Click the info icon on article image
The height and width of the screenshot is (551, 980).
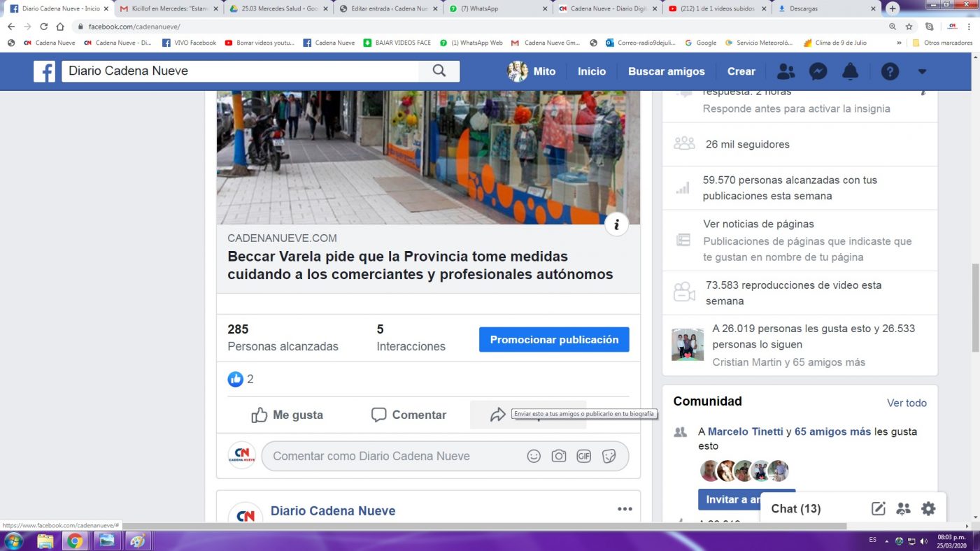(x=616, y=224)
